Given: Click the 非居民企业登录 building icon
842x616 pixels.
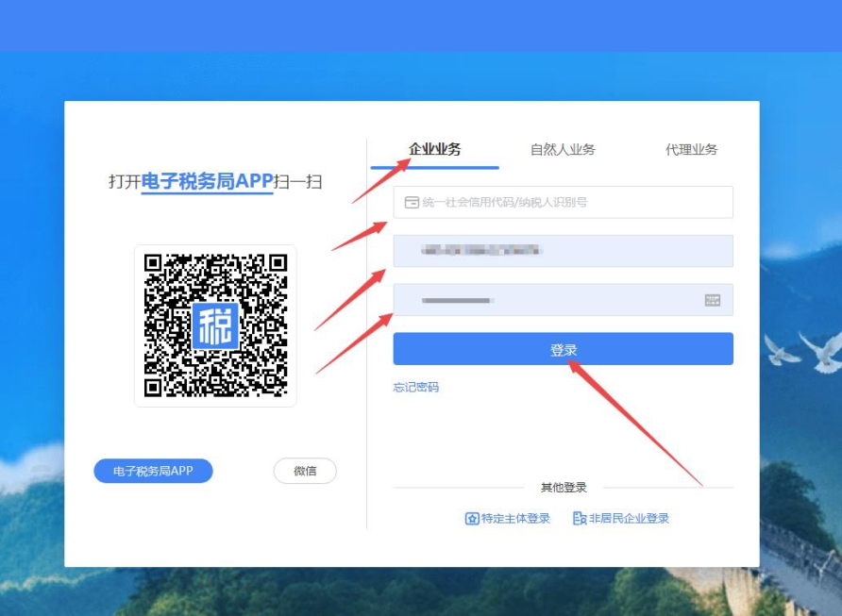Looking at the screenshot, I should 580,518.
